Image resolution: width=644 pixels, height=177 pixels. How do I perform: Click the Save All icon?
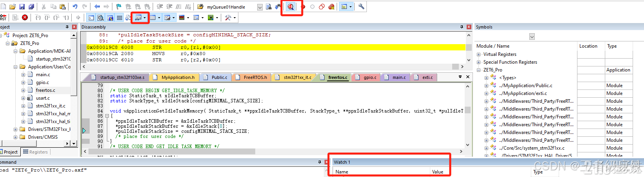[x=31, y=7]
